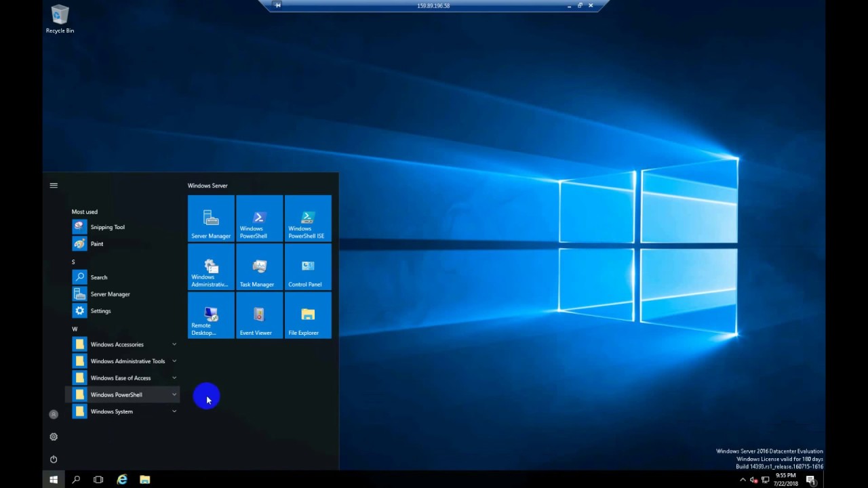Screen dimensions: 868x488
Task: Launch the Windows PowerShell tile
Action: pos(260,218)
